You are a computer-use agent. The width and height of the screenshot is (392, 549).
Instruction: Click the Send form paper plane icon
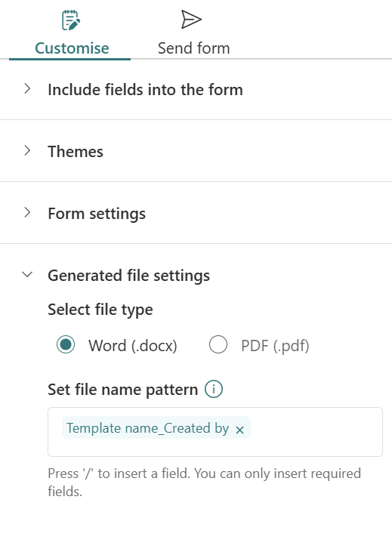[x=191, y=20]
